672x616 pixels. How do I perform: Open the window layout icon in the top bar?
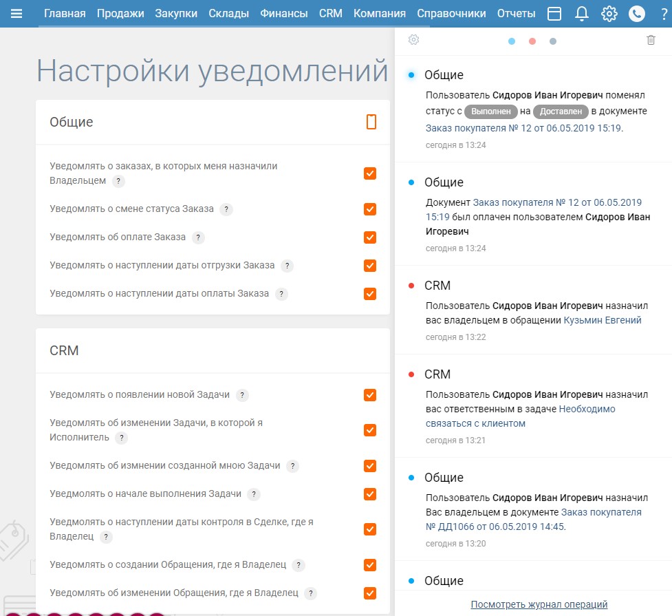pyautogui.click(x=554, y=14)
